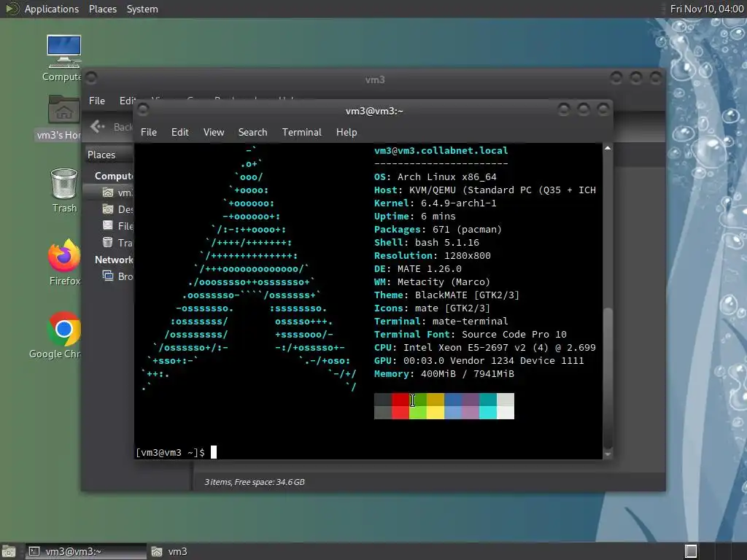Open the terminal Edit menu
747x560 pixels.
tap(179, 132)
